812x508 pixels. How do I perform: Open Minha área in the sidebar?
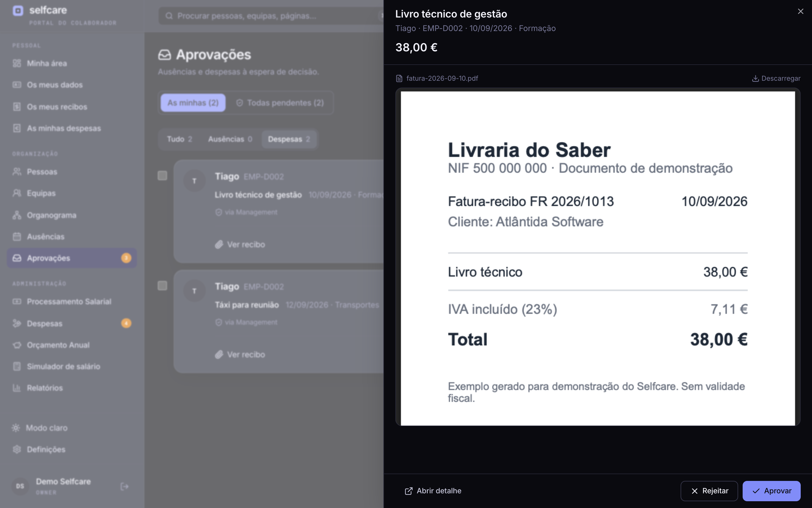(x=72, y=63)
